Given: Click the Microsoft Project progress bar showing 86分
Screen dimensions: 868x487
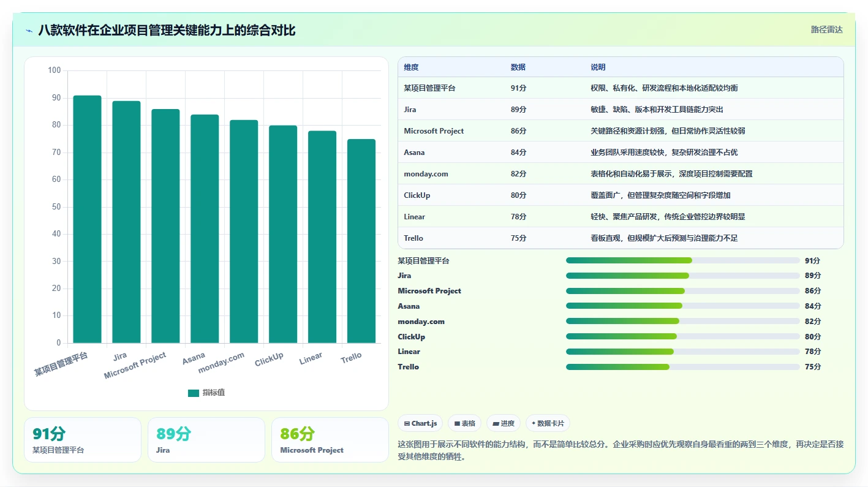Looking at the screenshot, I should coord(683,291).
